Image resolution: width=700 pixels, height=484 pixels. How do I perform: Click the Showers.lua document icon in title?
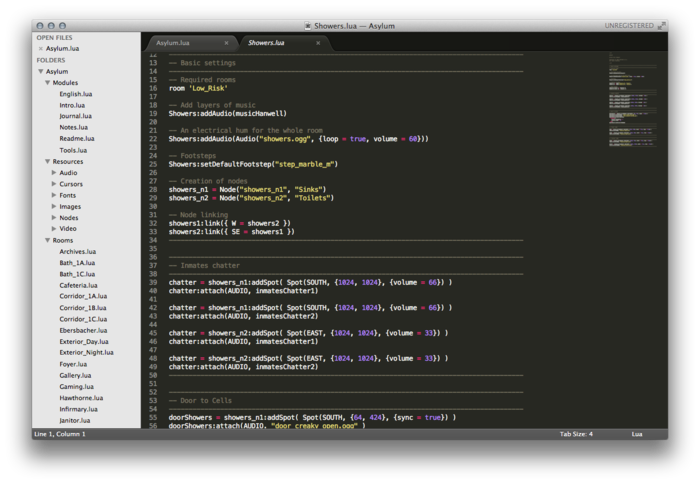(308, 26)
